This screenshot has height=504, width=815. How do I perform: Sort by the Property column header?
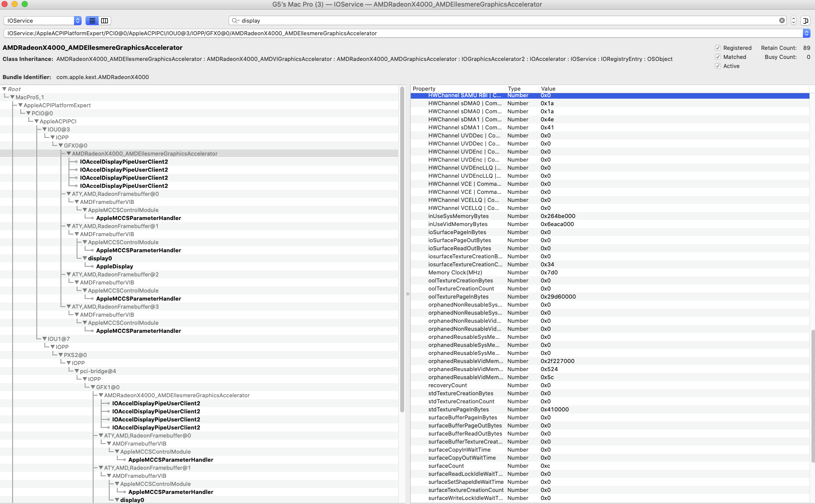coord(458,89)
